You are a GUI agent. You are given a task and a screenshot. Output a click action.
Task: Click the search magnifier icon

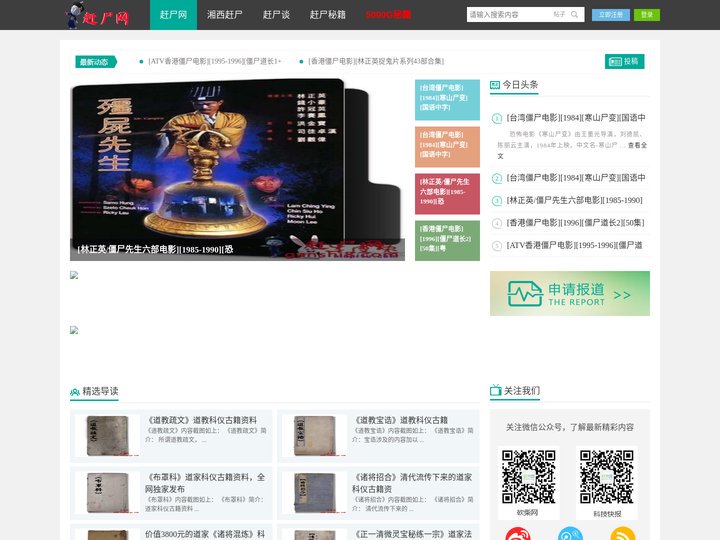click(574, 15)
